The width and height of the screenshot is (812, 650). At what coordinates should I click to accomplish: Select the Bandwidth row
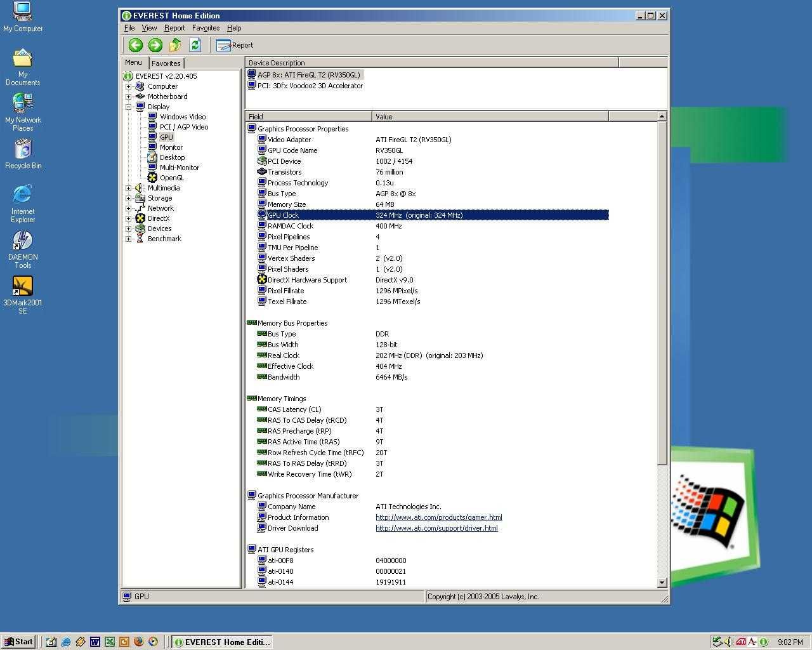point(433,377)
